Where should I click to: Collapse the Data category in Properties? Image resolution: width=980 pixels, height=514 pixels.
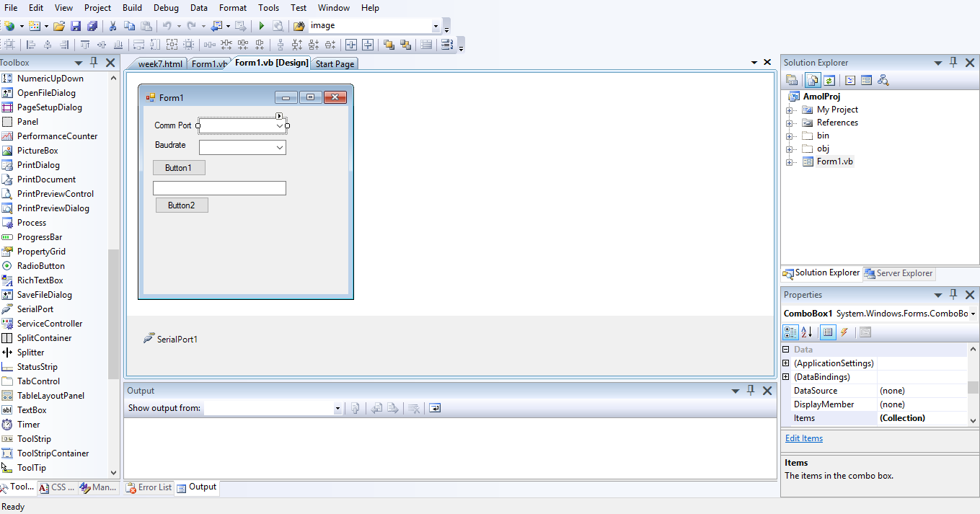(786, 350)
